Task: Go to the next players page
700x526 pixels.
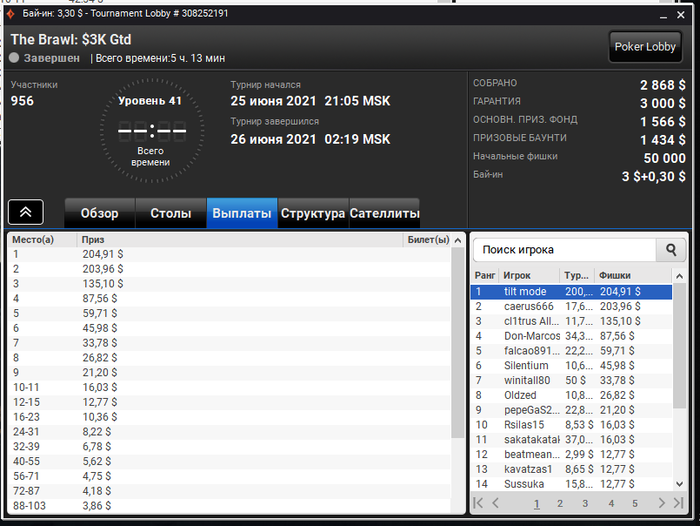Action: (x=662, y=503)
